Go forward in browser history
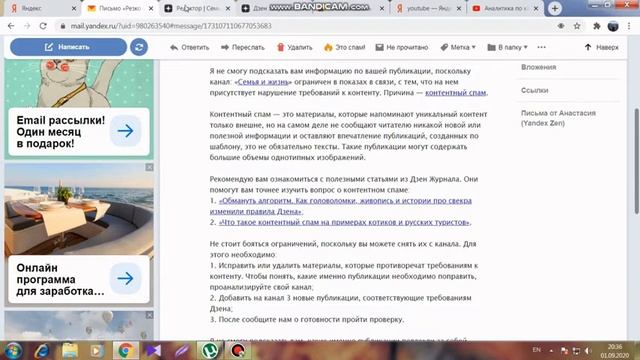The image size is (640, 360). pos(27,26)
